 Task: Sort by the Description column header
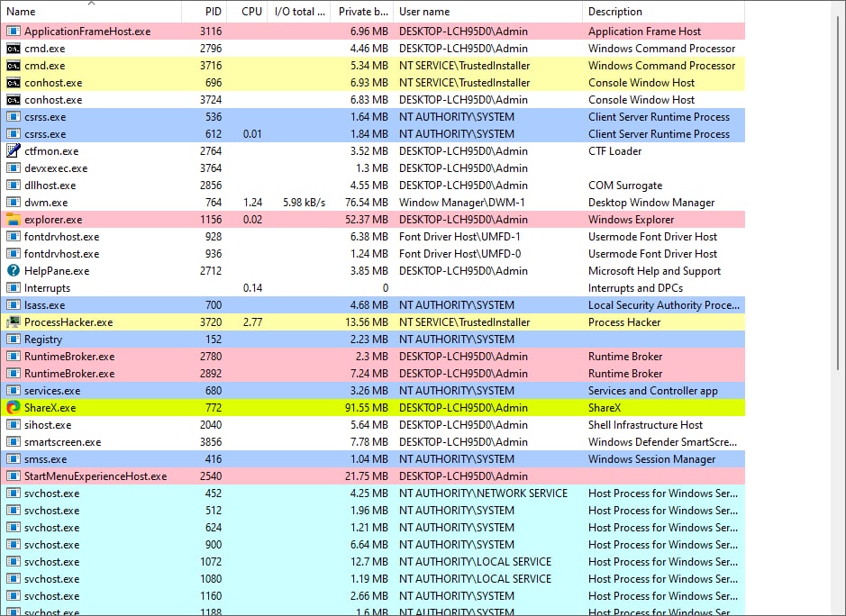coord(664,12)
